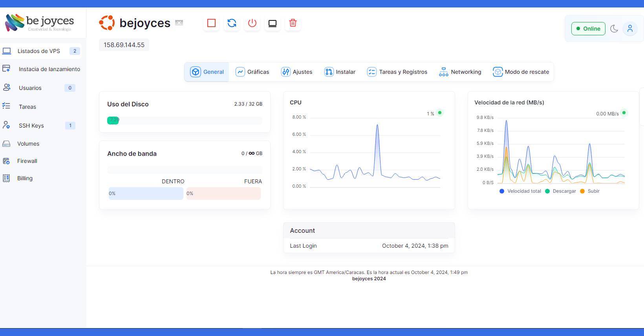Open the VNC console monitor icon
The height and width of the screenshot is (336, 644).
(x=273, y=23)
